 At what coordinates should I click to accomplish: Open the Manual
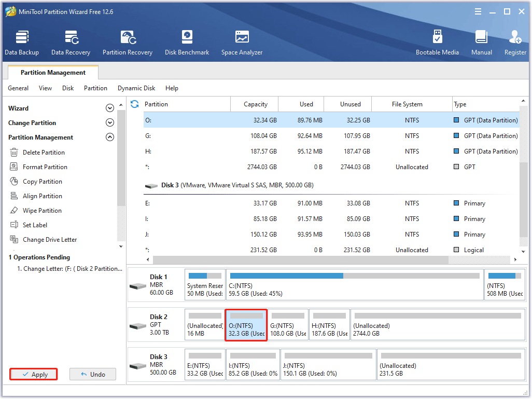[x=481, y=42]
